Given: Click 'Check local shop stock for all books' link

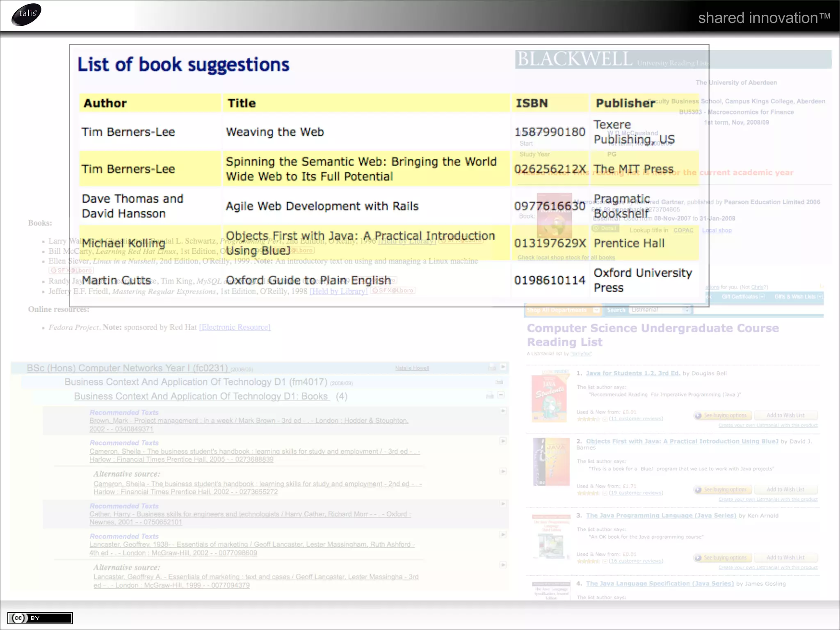Looking at the screenshot, I should (x=566, y=258).
